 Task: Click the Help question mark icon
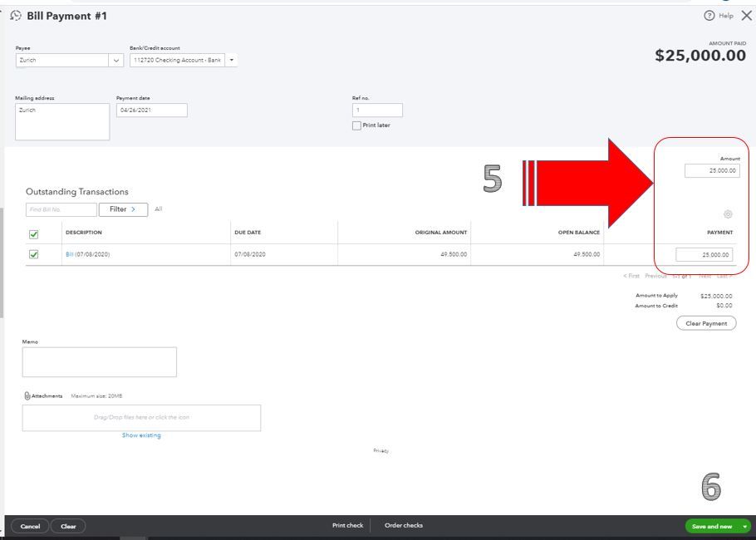[x=709, y=16]
